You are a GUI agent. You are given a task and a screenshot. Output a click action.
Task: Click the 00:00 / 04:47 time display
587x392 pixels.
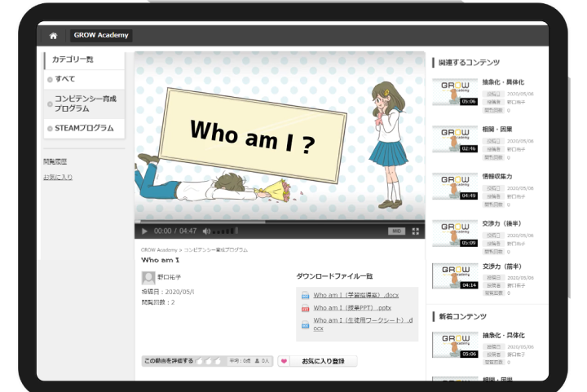[x=175, y=231]
